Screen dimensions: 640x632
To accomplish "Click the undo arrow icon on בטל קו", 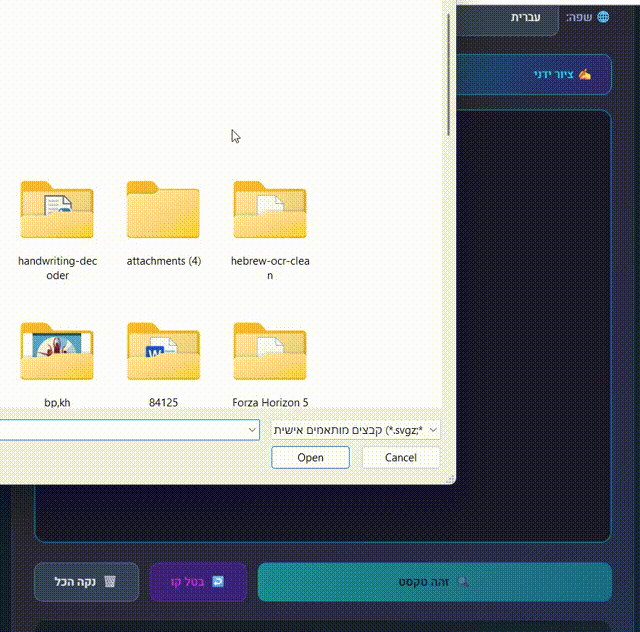I will coord(218,582).
